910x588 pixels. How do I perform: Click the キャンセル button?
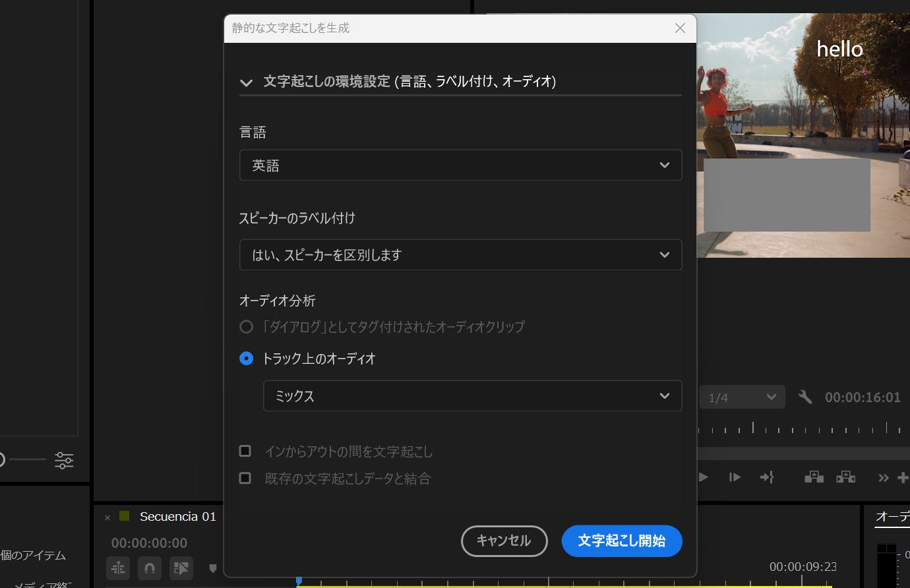(504, 541)
